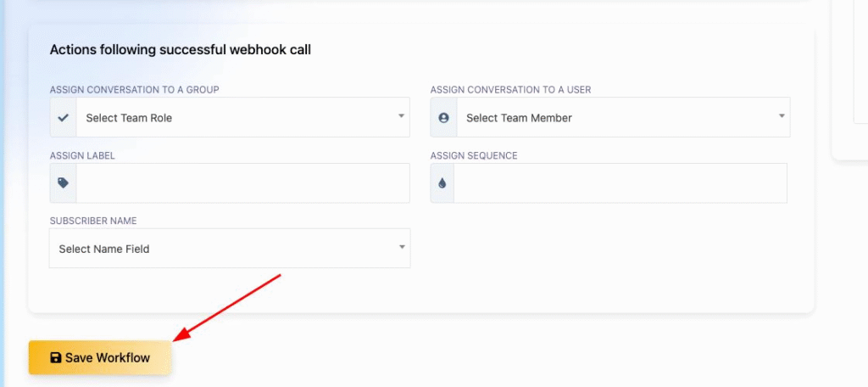Click the Assign Conversation to a Group label

pos(135,90)
